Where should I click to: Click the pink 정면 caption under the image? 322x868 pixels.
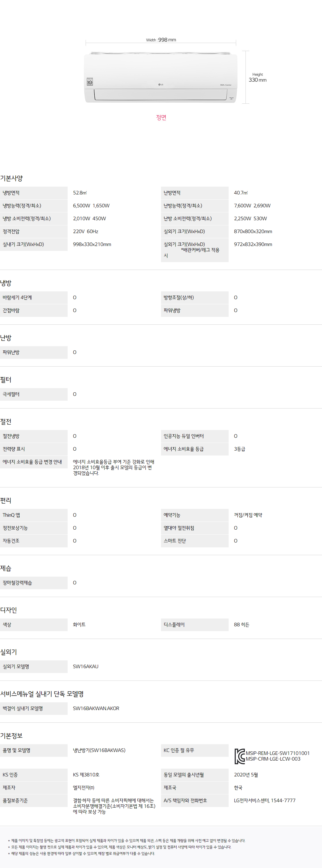161,118
